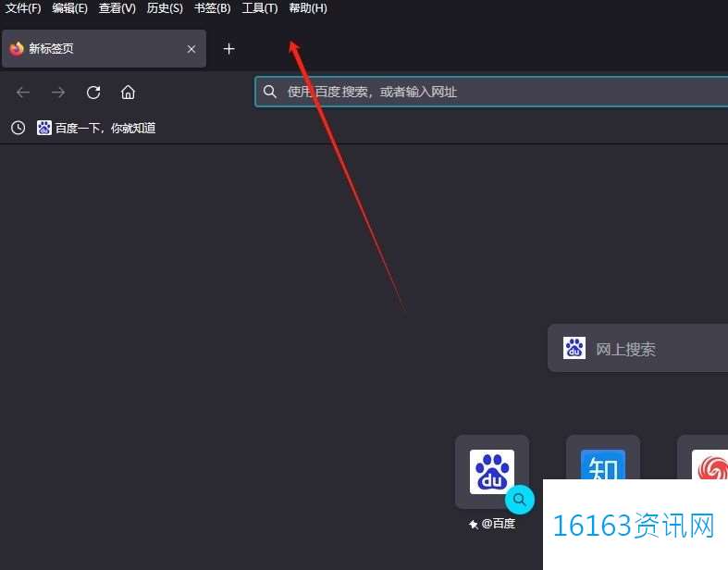Screen dimensions: 728x570
Task: Reload the current page
Action: pos(93,93)
